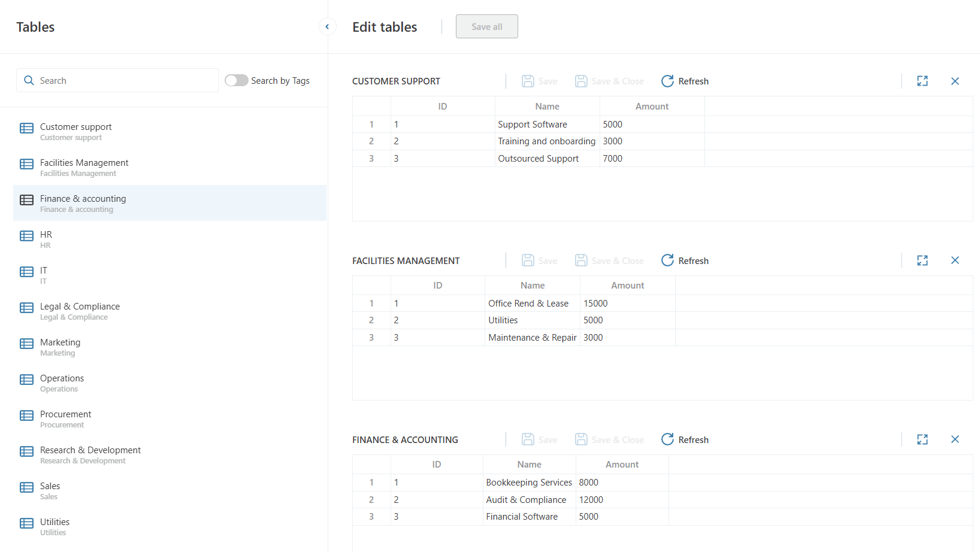Sort by Amount column in Customer Support
980x552 pixels.
(x=652, y=107)
